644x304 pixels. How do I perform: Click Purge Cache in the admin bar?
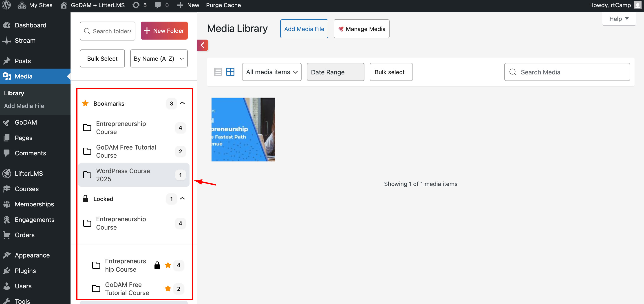click(223, 5)
